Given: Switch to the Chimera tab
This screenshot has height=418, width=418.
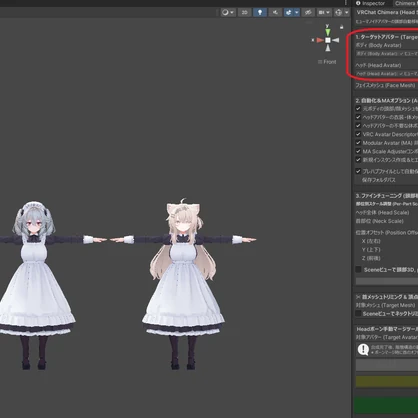Looking at the screenshot, I should (x=405, y=3).
